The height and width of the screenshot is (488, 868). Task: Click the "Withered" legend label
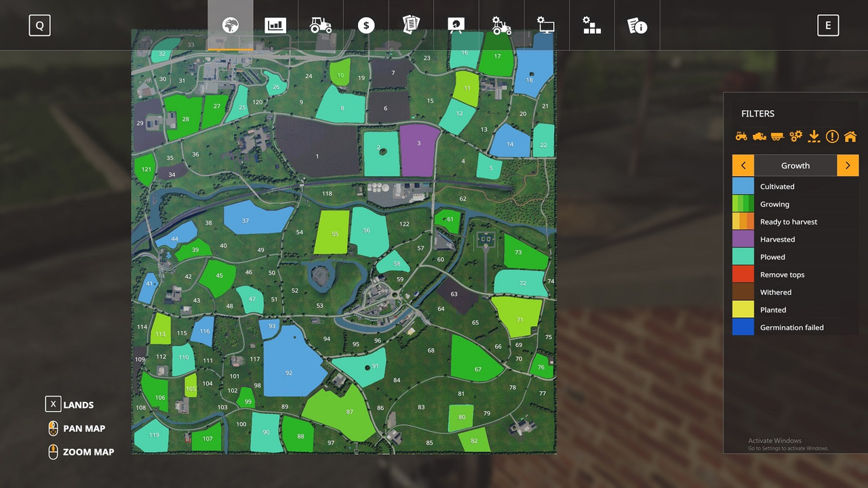(776, 292)
